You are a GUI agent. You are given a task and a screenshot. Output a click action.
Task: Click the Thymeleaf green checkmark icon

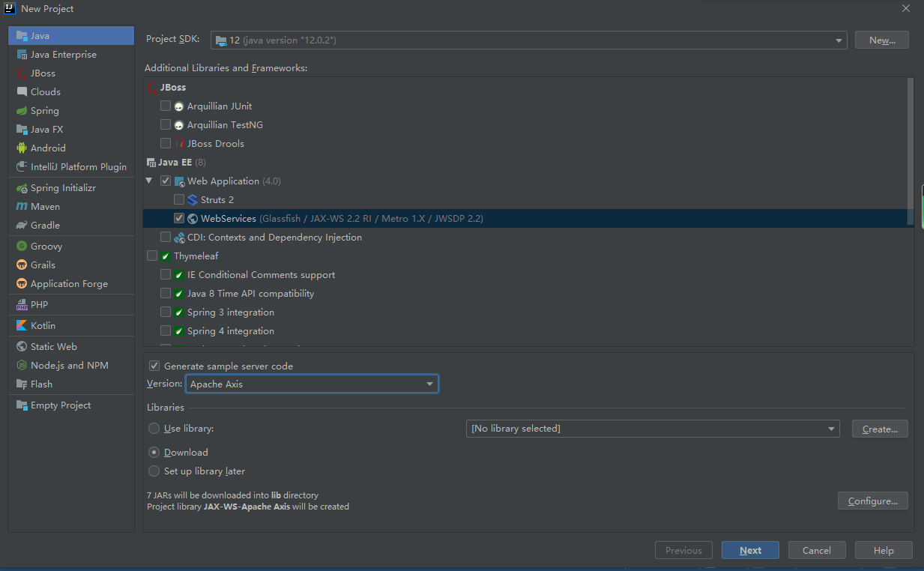tap(166, 256)
